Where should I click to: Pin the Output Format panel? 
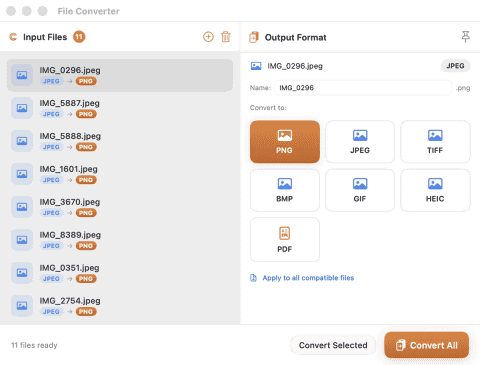pyautogui.click(x=466, y=37)
